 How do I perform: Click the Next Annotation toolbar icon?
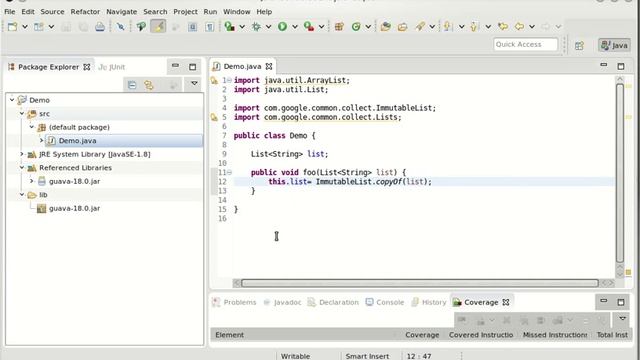(x=448, y=27)
